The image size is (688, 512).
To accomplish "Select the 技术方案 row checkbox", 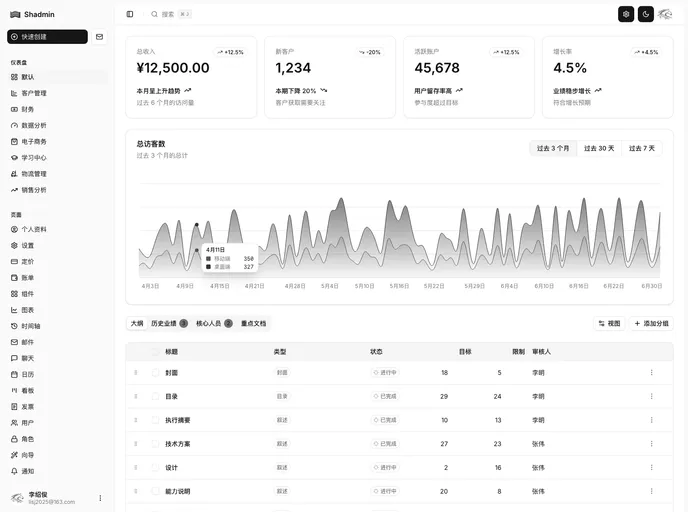I will pos(156,444).
